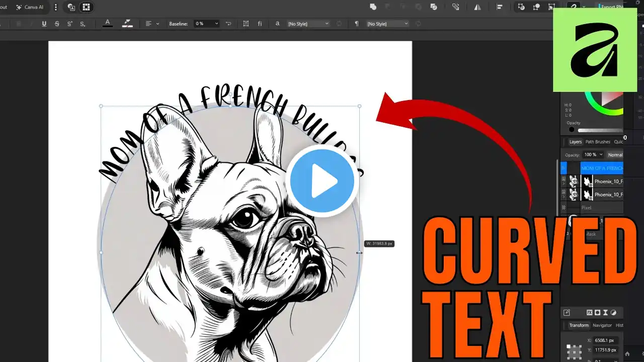
Task: Click the paragraph alignment icon
Action: (148, 24)
